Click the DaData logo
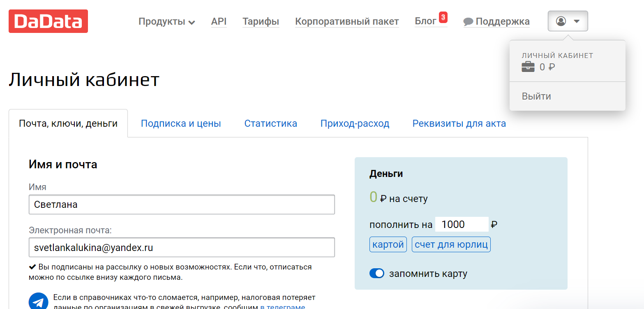Viewport: 644px width, 309px height. coord(48,21)
